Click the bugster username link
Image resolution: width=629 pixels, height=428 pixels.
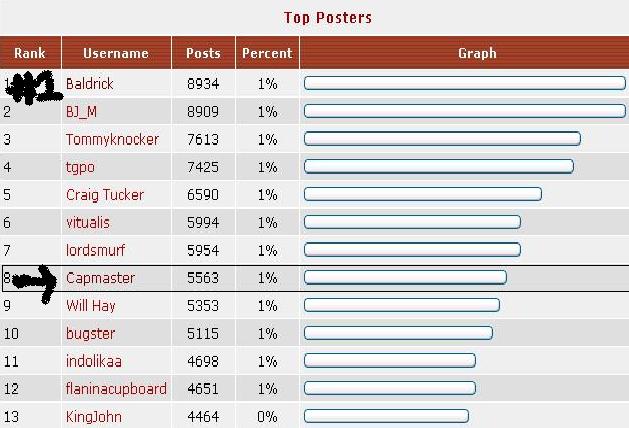pyautogui.click(x=91, y=333)
